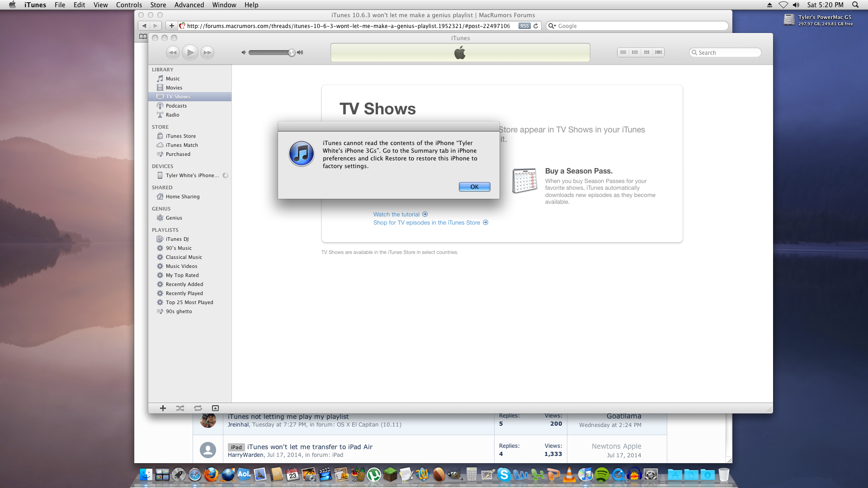Click the iTunes Search field

click(x=727, y=52)
